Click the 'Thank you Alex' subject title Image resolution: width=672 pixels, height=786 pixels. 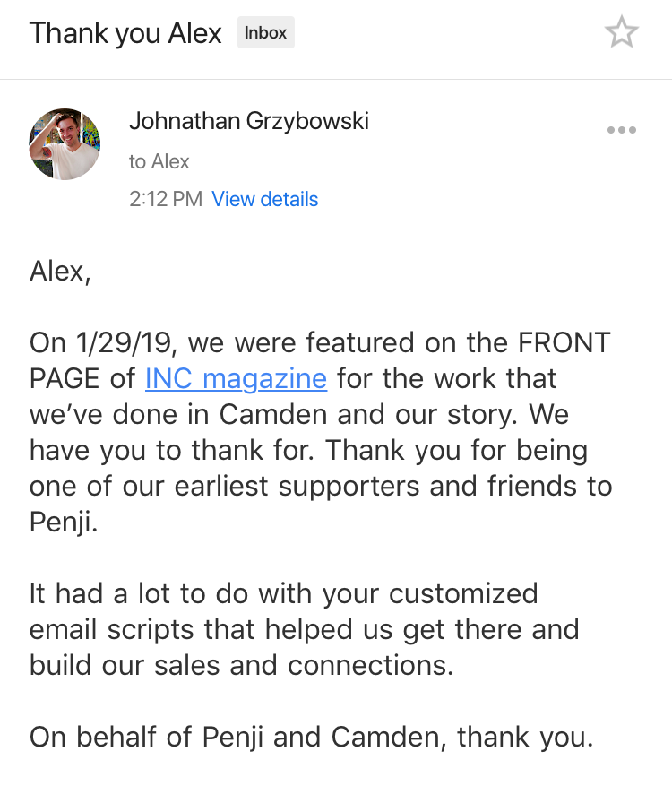point(125,34)
